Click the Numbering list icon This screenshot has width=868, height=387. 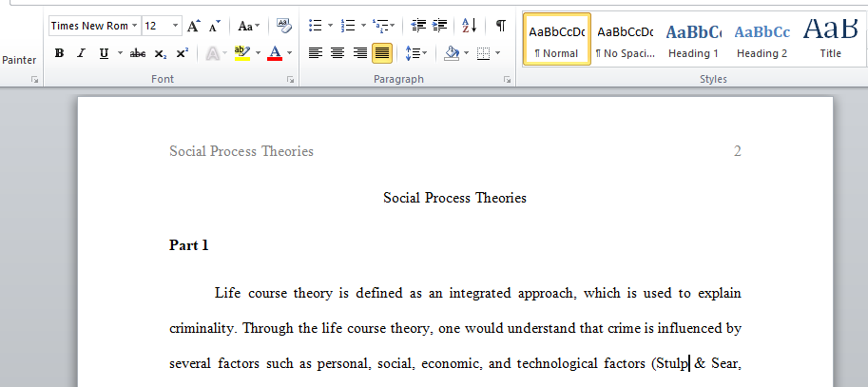[x=348, y=26]
